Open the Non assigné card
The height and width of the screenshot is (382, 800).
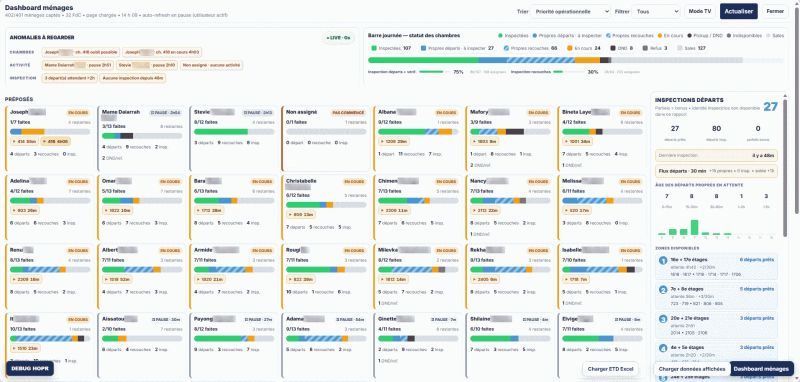point(327,139)
